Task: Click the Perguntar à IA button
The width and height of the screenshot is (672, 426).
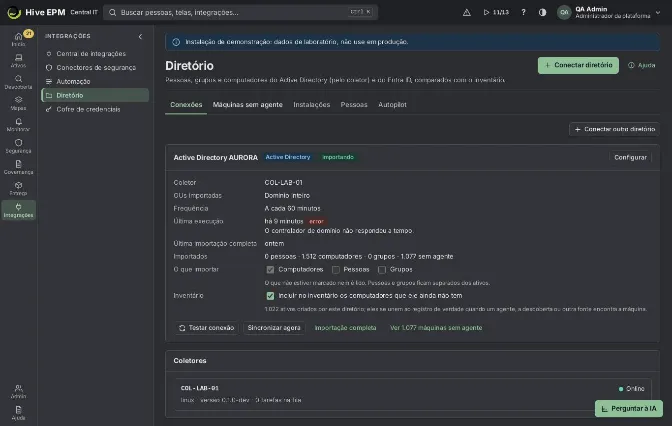Action: coord(629,408)
